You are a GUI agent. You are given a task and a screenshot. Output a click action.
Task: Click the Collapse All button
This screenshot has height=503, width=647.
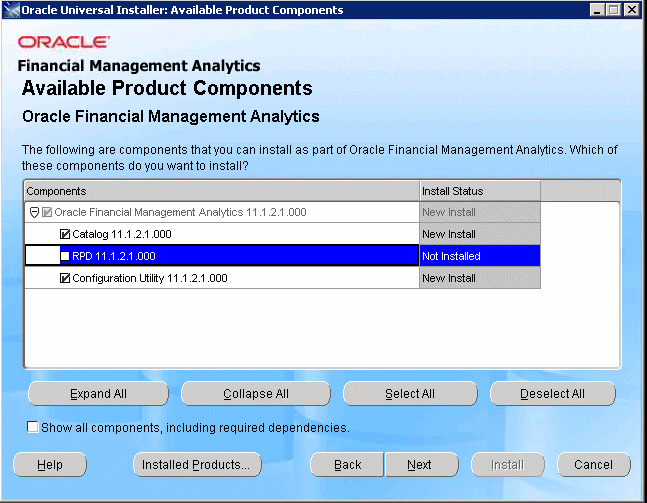(256, 394)
